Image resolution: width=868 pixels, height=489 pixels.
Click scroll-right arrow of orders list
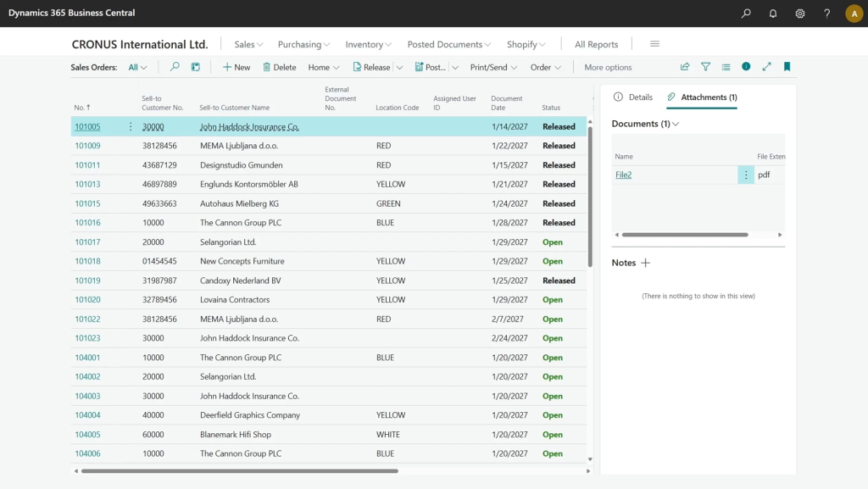(x=588, y=471)
